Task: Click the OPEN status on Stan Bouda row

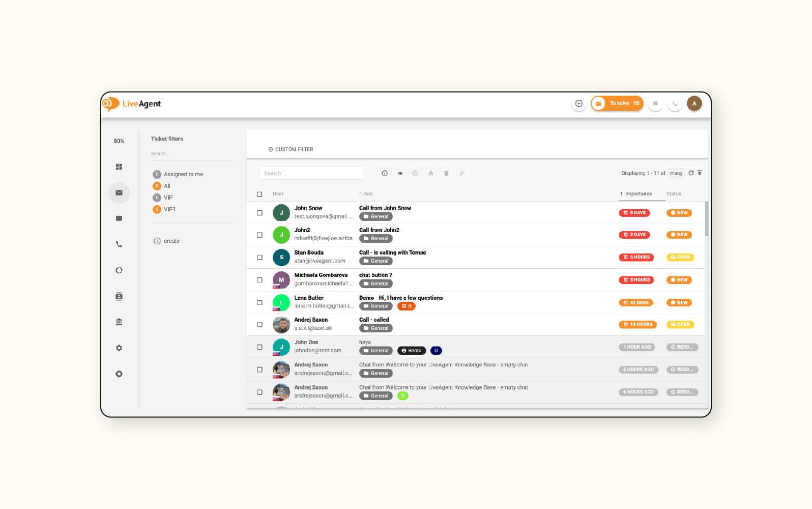Action: pyautogui.click(x=680, y=258)
